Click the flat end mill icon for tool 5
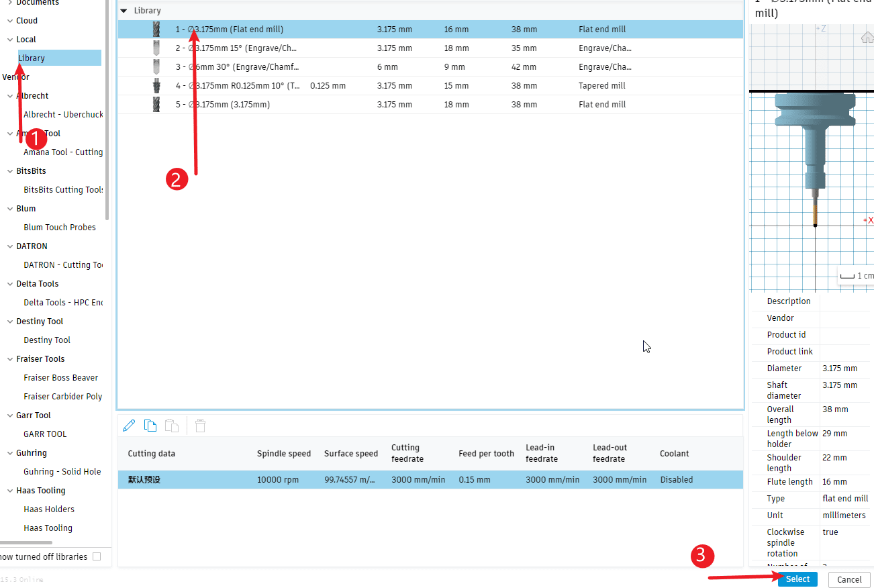 (x=156, y=105)
